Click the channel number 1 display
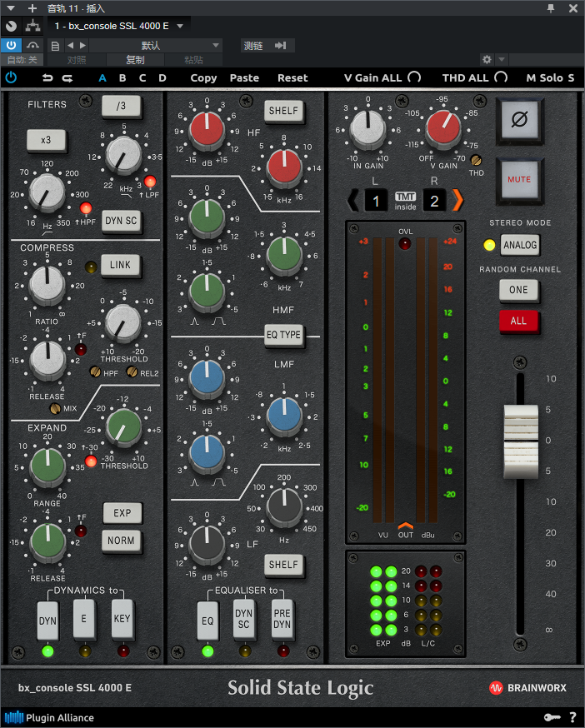This screenshot has height=728, width=585. [x=376, y=201]
